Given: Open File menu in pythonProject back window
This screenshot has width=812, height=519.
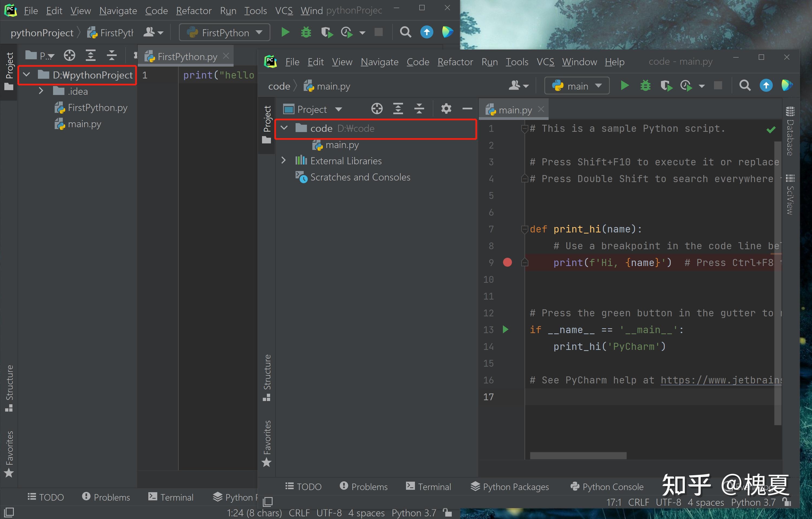Looking at the screenshot, I should (31, 11).
